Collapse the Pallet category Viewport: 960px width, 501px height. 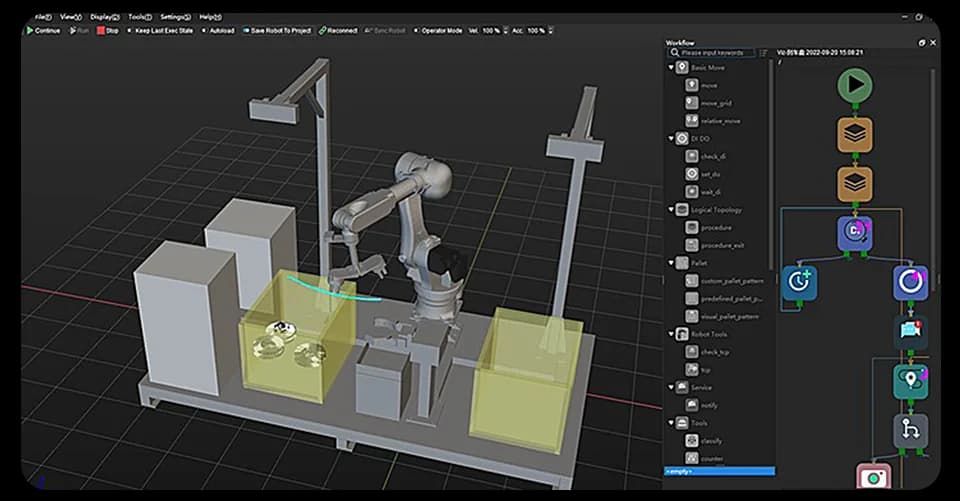671,263
